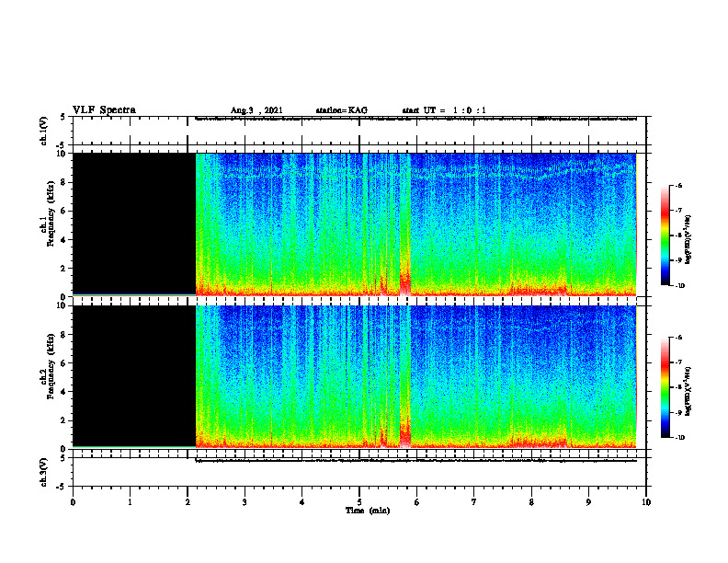This screenshot has height=563, width=728.
Task: Click the black data gap in ch.2 spectrogram
Action: pos(134,376)
